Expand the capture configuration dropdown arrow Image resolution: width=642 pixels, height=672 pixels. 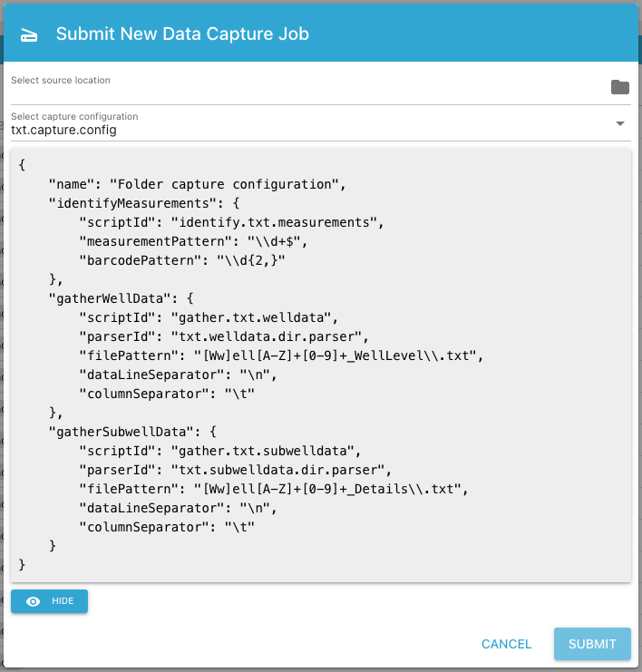[620, 123]
